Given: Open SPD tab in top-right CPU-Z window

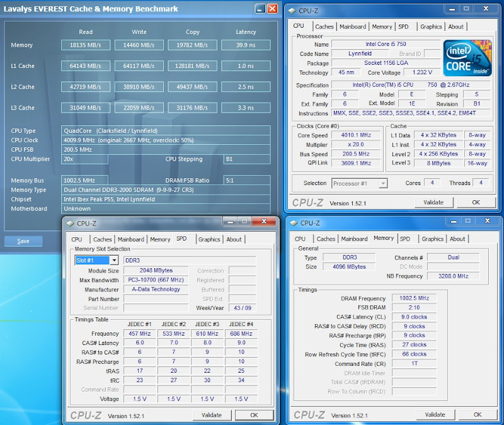Looking at the screenshot, I should (x=403, y=26).
